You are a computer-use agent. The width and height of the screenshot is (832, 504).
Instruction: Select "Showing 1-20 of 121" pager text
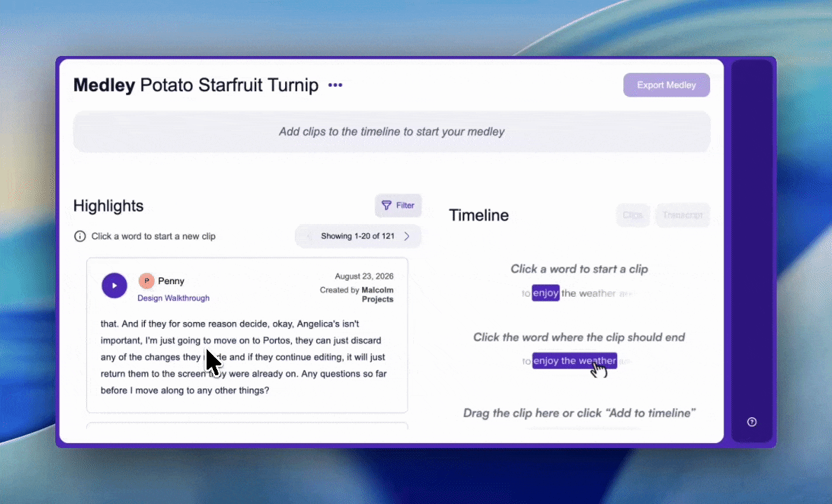point(358,236)
